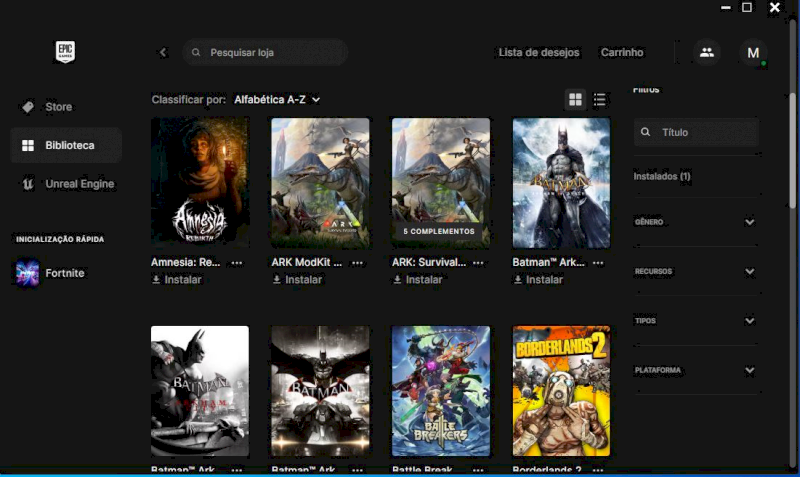Click Instalar under Amnesia: Rebirth

point(177,280)
